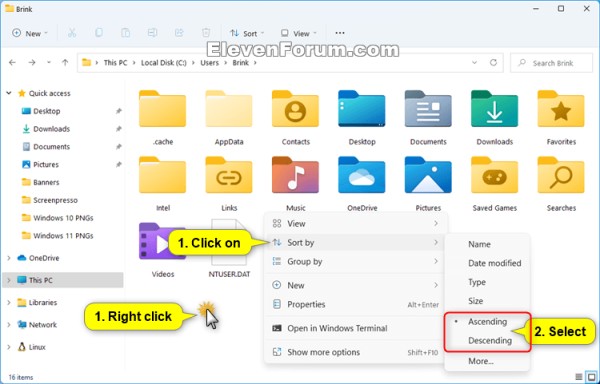
Task: Switch to large icons view in status bar
Action: 591,377
